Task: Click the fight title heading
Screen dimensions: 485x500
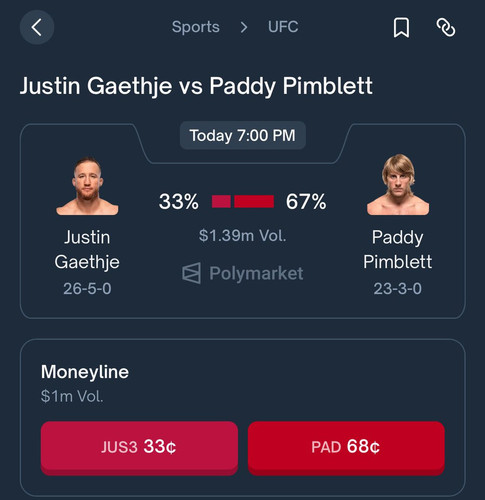Action: coord(196,86)
